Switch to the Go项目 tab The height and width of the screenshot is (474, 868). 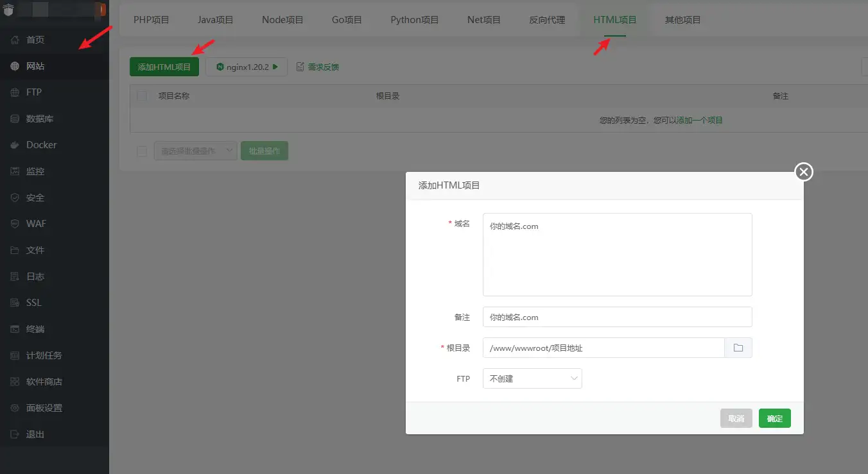347,20
